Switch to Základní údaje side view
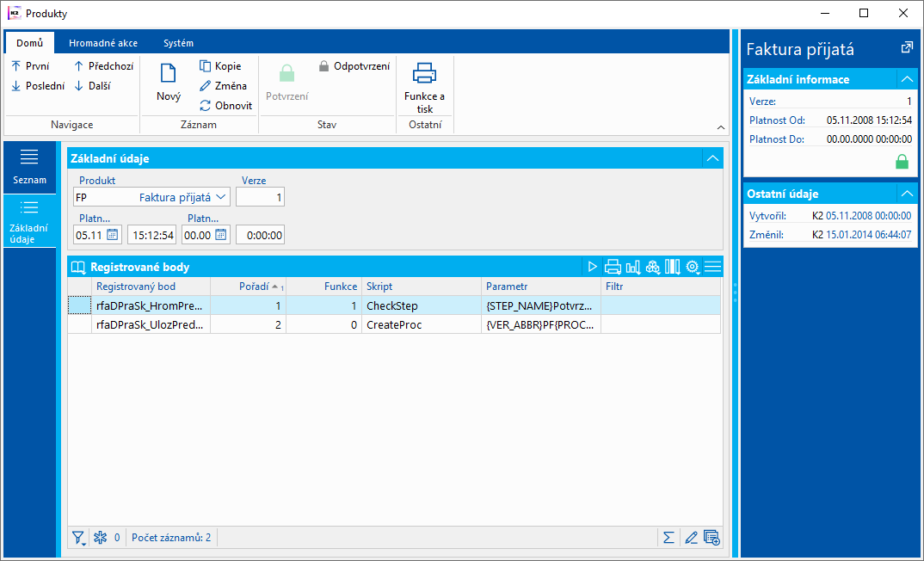Screen dimensions: 924x561 (29, 221)
